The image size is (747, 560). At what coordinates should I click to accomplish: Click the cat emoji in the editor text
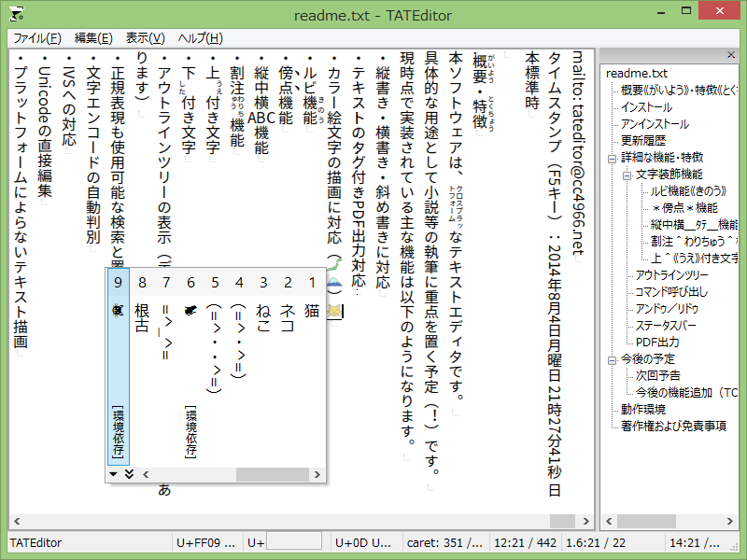tap(335, 311)
